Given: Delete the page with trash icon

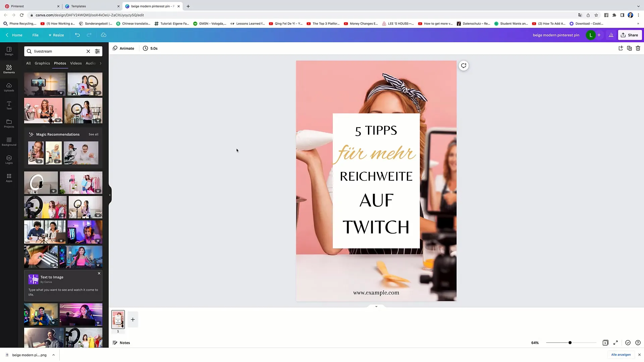Looking at the screenshot, I should point(638,48).
